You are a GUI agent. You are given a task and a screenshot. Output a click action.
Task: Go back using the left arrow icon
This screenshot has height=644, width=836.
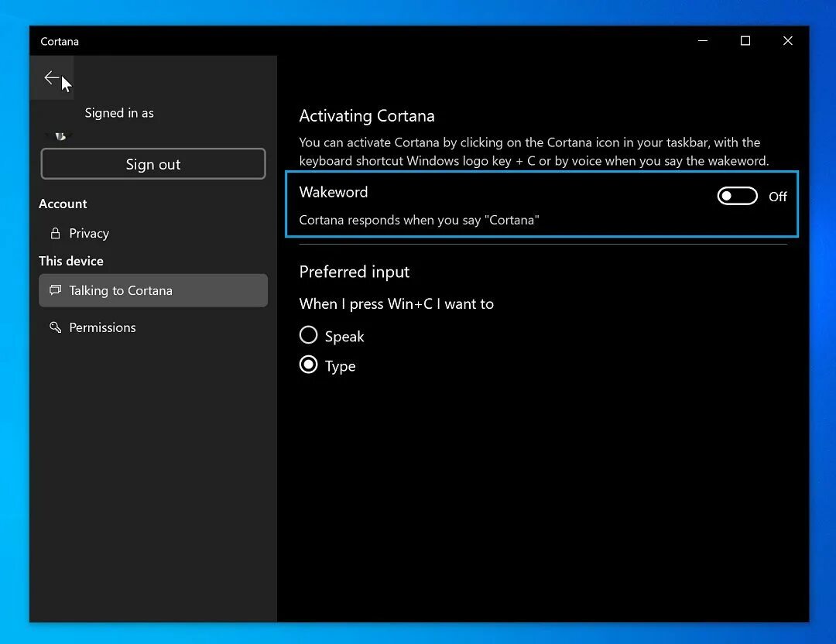click(x=52, y=78)
